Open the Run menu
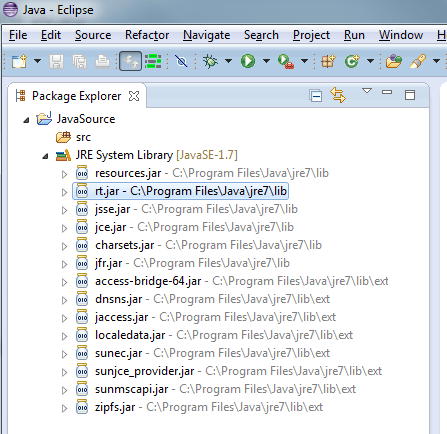 point(354,35)
